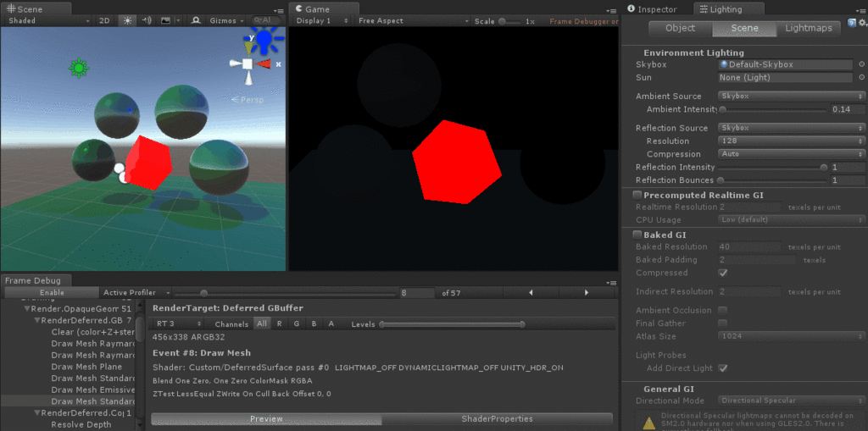Collapse RenderDeferred.GB tree item

pos(37,320)
